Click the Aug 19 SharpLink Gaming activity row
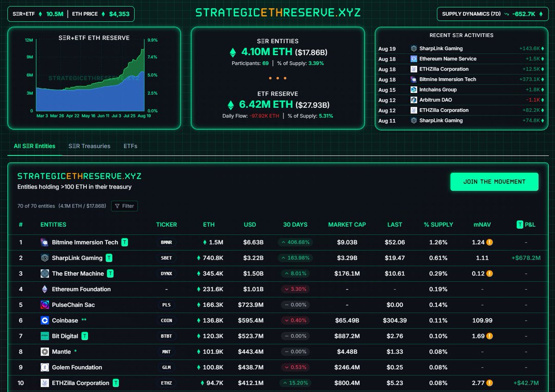The image size is (555, 392). point(461,49)
